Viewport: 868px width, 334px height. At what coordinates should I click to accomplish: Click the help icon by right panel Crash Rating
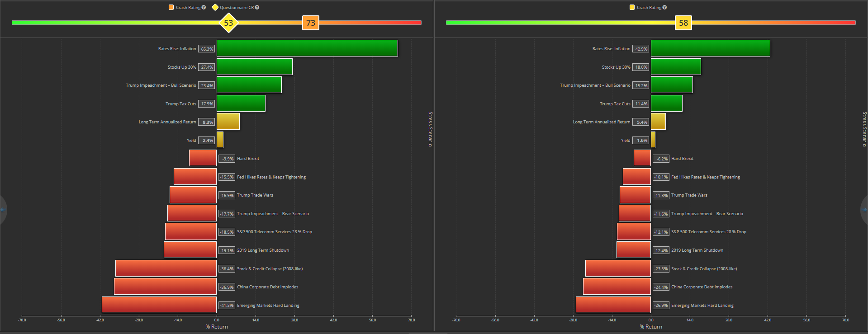pyautogui.click(x=664, y=8)
